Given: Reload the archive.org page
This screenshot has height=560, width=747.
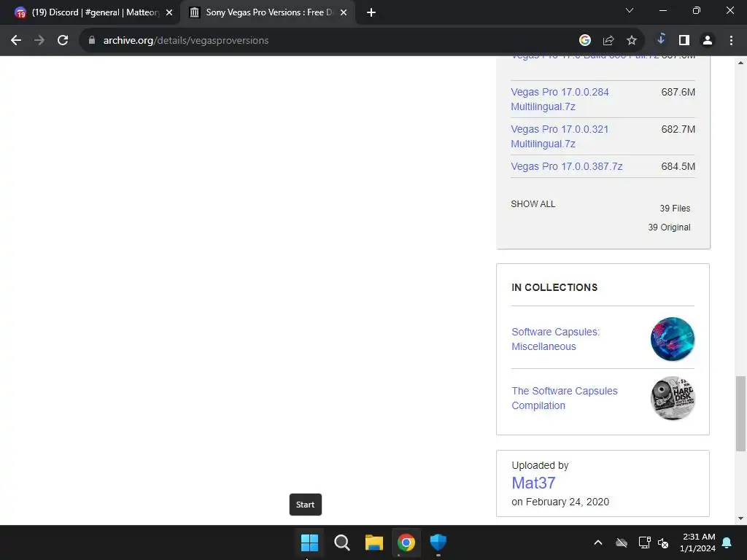Looking at the screenshot, I should [x=63, y=41].
